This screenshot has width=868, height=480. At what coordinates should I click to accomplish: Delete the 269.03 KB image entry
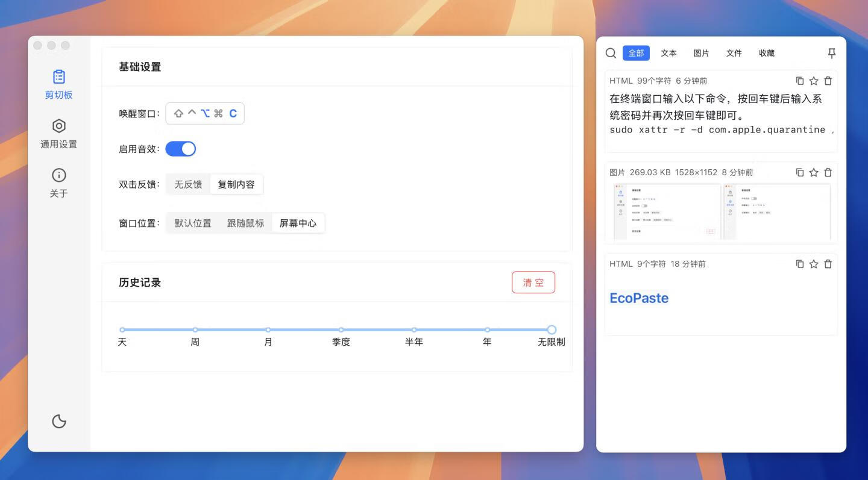pos(828,172)
